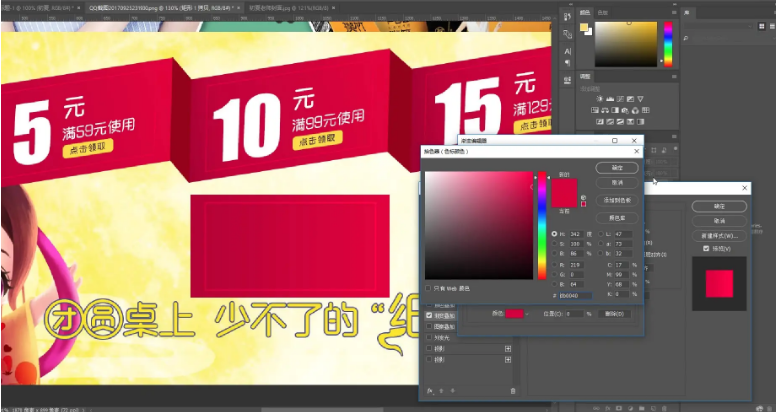Confirm with OK in the Color Picker dialog
Viewport: 776px width, 412px height.
(x=617, y=168)
